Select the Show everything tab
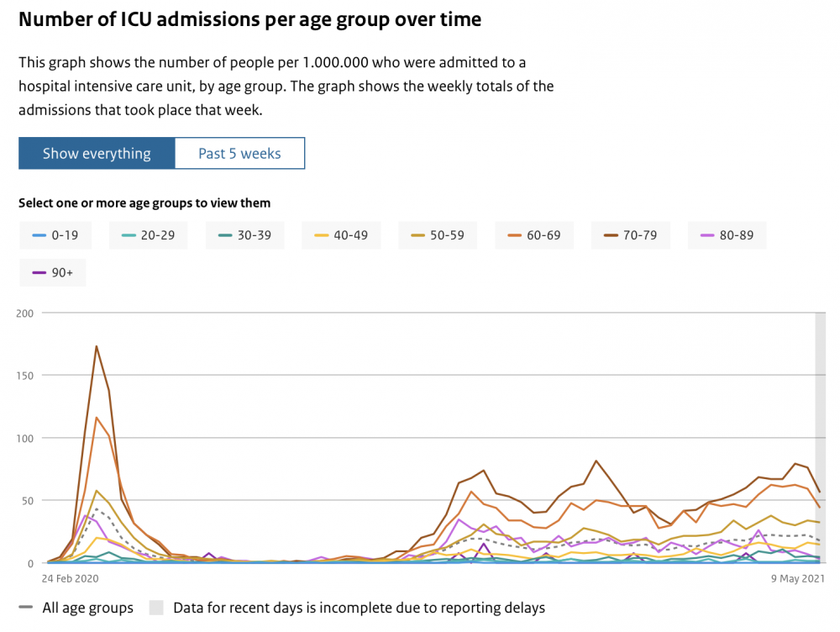Viewport: 840px width, 632px height. pyautogui.click(x=97, y=153)
